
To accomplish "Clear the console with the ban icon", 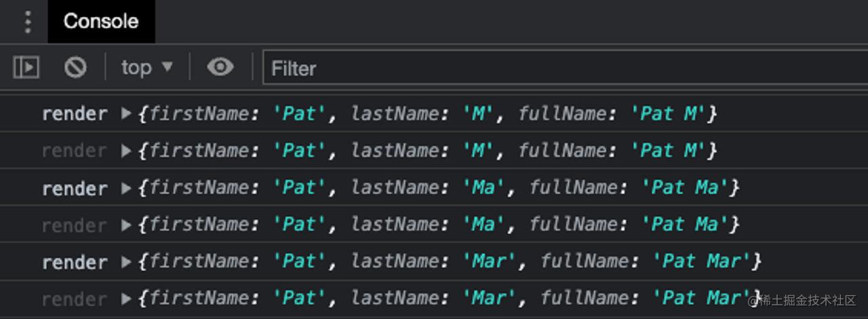I will (x=75, y=67).
